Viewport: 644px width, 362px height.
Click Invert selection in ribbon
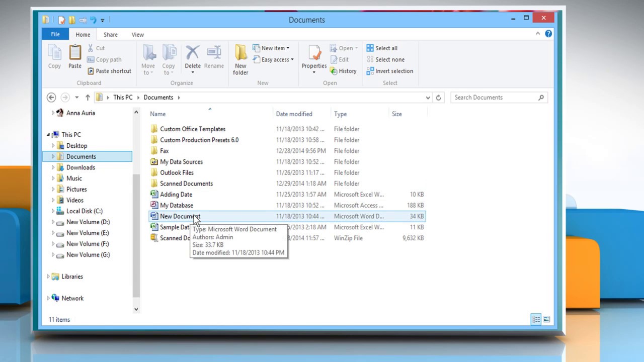point(390,71)
